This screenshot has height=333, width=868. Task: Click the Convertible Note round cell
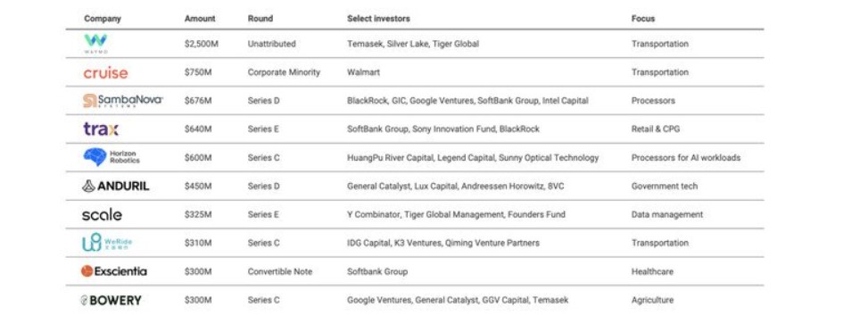[280, 271]
